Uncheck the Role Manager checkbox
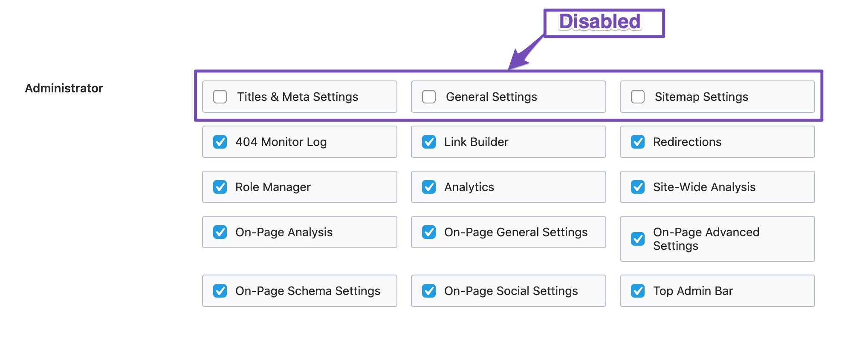Image resolution: width=868 pixels, height=341 pixels. pyautogui.click(x=220, y=187)
